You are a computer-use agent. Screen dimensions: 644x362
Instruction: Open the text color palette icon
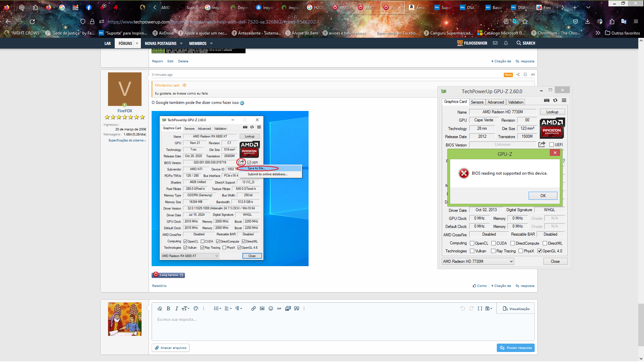(196, 308)
